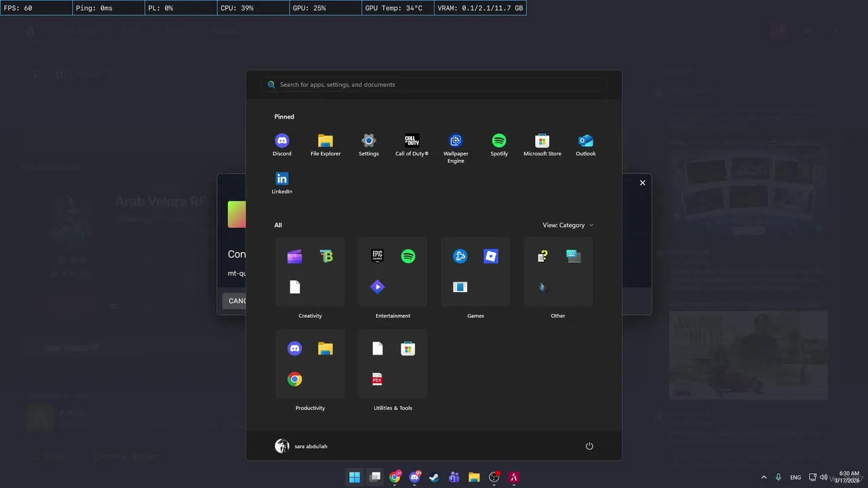Launch Spotify from the Pinned row

(x=499, y=145)
